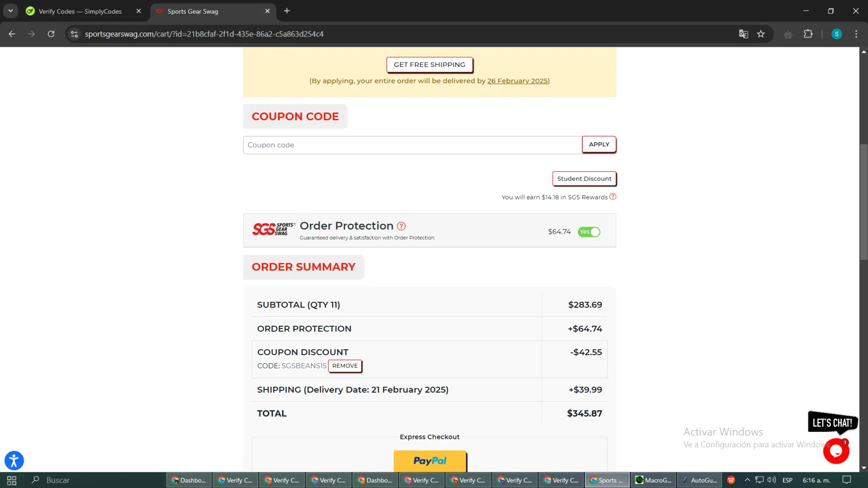Click the address bar URL
The height and width of the screenshot is (488, 868).
204,34
